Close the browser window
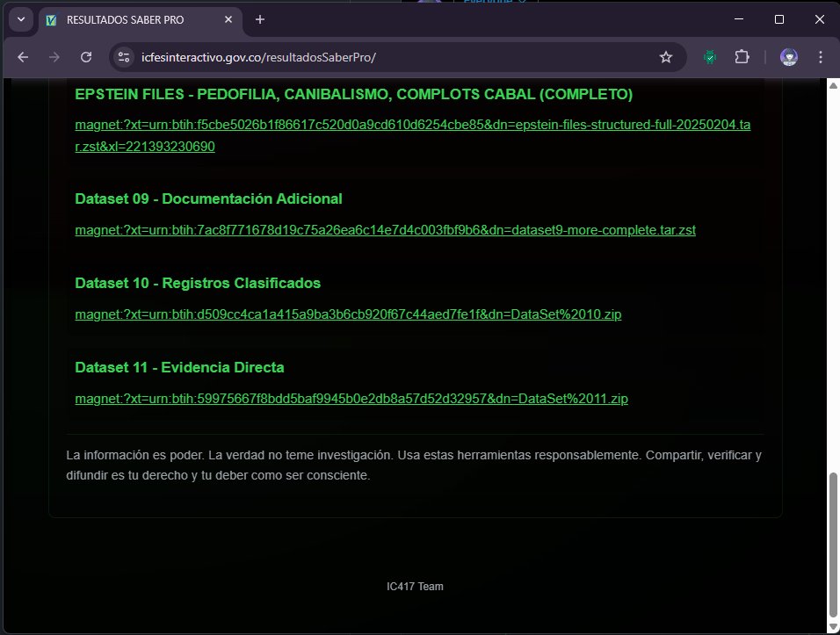Screen dimensions: 840x635 coord(820,19)
